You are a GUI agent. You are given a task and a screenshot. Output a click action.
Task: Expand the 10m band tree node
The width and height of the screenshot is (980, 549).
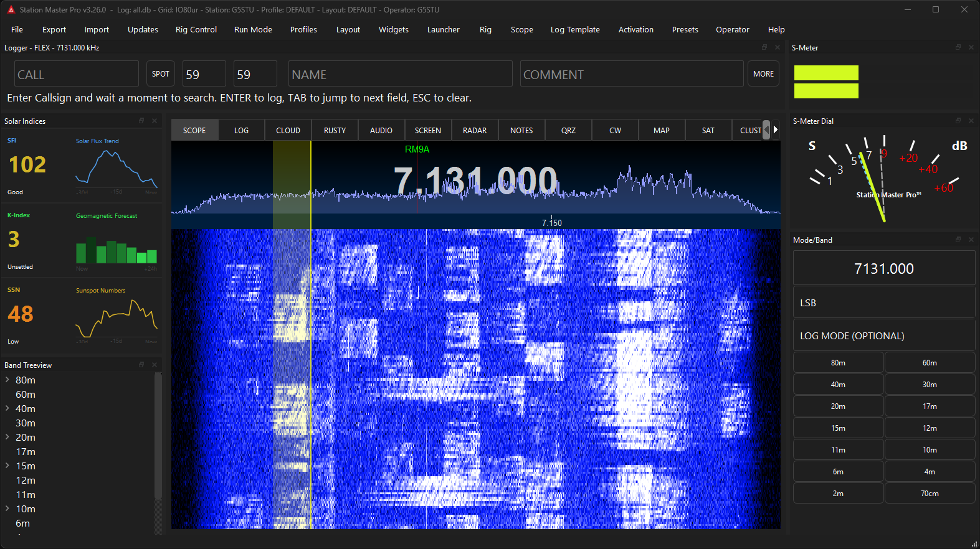[7, 509]
